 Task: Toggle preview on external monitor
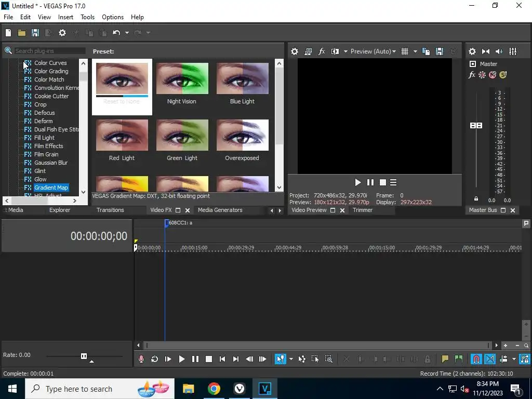[x=308, y=51]
